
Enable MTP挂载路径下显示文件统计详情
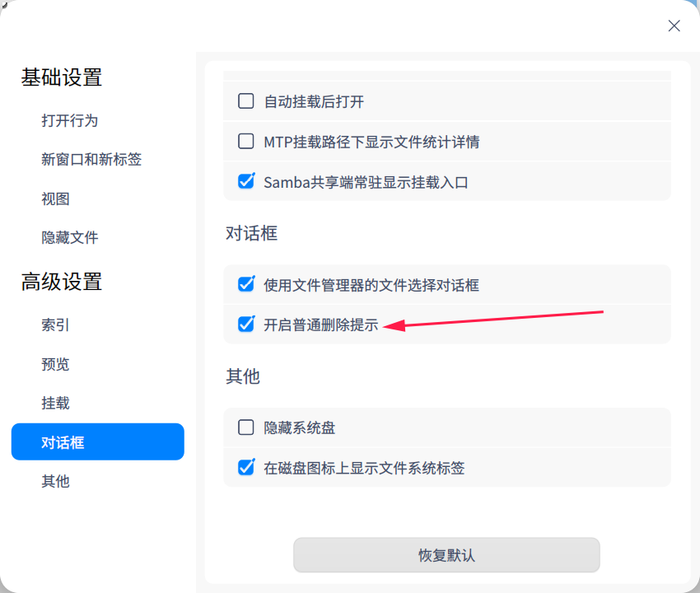coord(245,141)
